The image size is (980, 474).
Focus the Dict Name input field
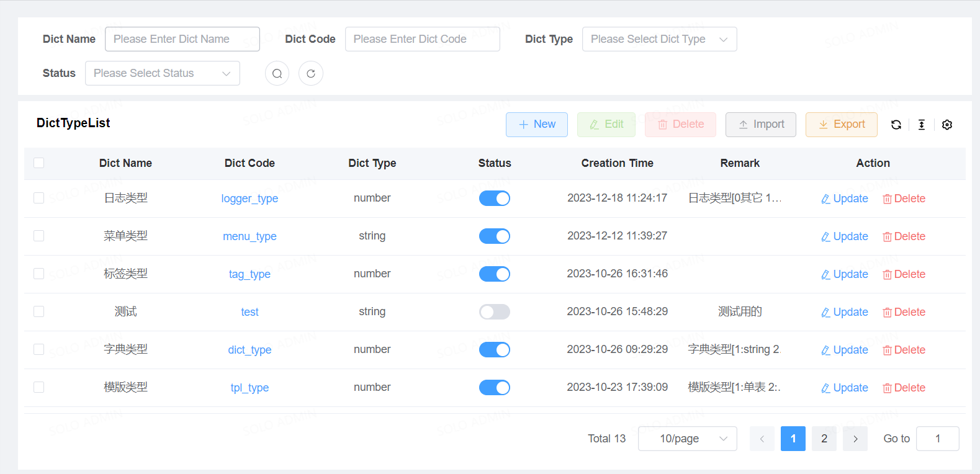click(182, 39)
